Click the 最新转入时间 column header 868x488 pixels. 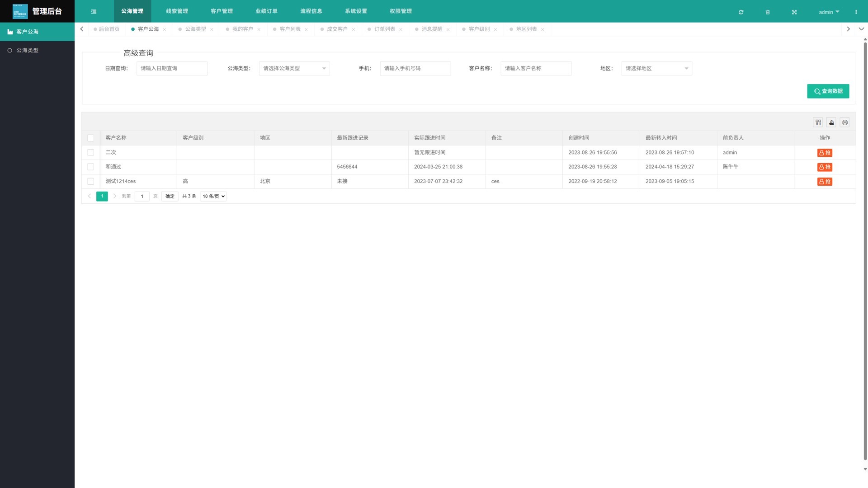click(678, 138)
